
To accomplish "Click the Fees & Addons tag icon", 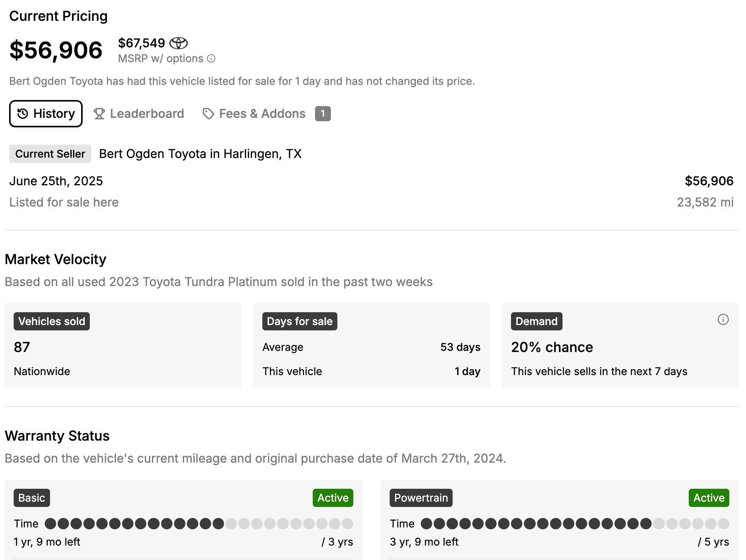I will pyautogui.click(x=208, y=114).
